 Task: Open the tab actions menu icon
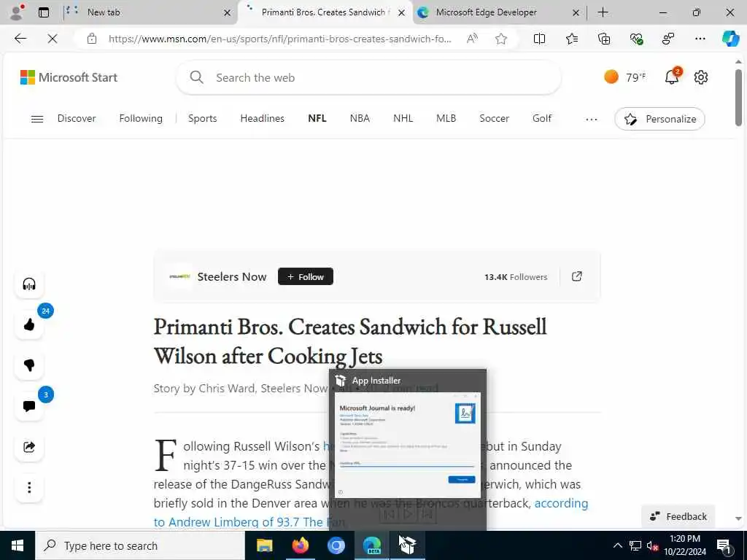pyautogui.click(x=43, y=12)
